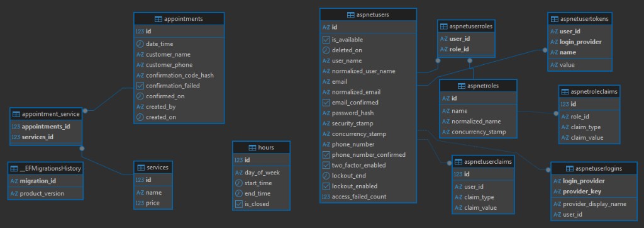Click the clock icon beside end_time
Image resolution: width=644 pixels, height=228 pixels.
point(239,193)
